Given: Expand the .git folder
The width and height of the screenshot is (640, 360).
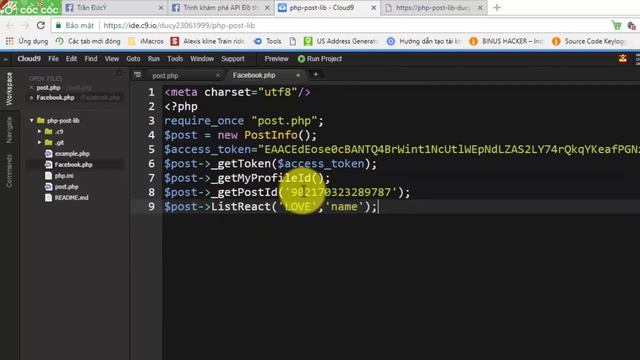Looking at the screenshot, I should tap(40, 142).
